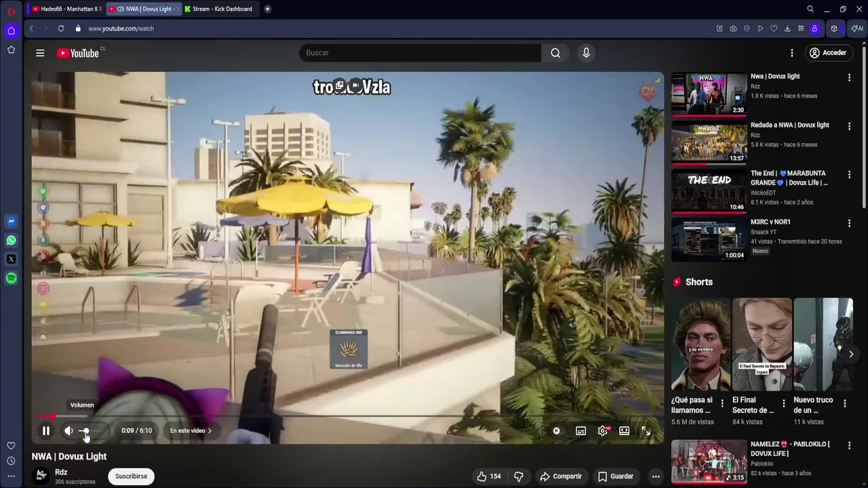Play 'Redada a NWA | Dovux light' thumbnail
The image size is (868, 488).
click(x=709, y=142)
